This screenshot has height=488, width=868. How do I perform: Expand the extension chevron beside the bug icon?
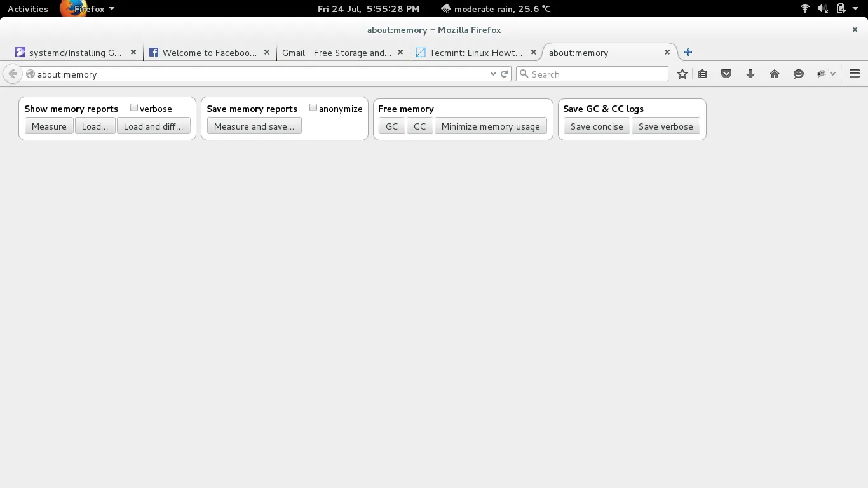pos(832,74)
